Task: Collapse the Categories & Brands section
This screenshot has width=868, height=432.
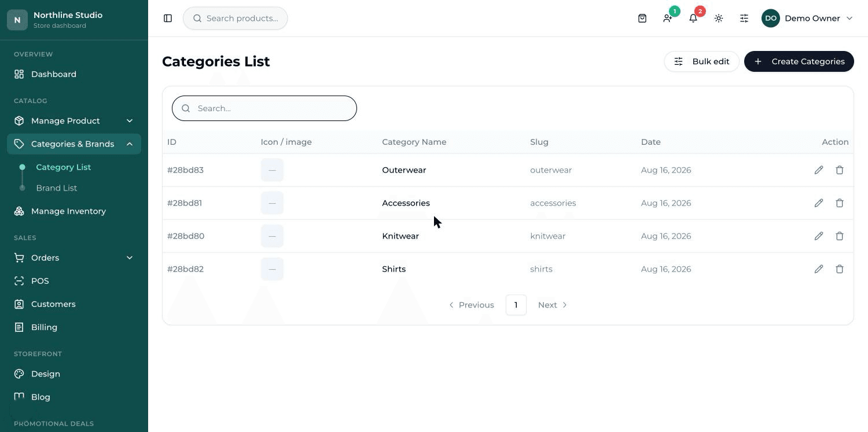Action: (x=130, y=144)
